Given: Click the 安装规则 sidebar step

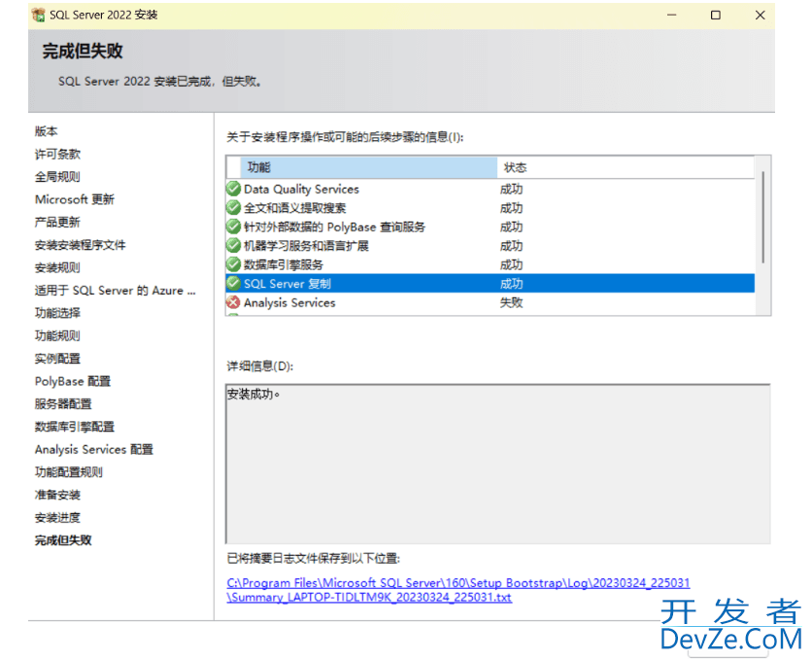Looking at the screenshot, I should tap(57, 268).
